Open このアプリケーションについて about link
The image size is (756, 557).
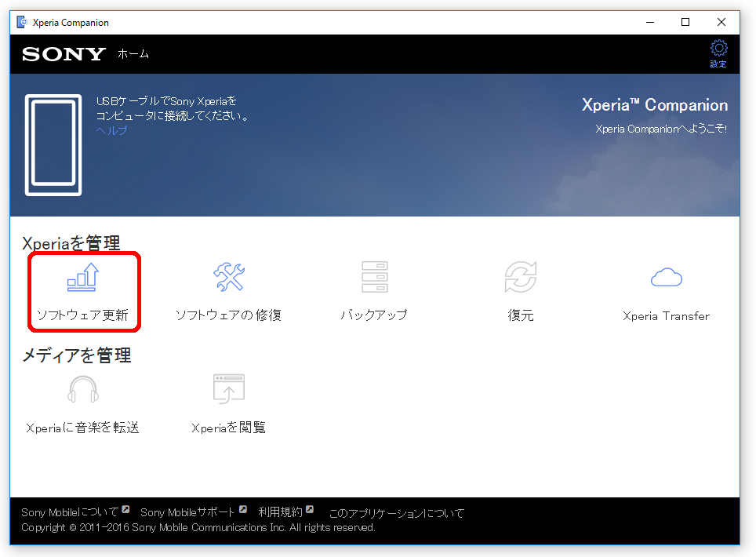(396, 513)
